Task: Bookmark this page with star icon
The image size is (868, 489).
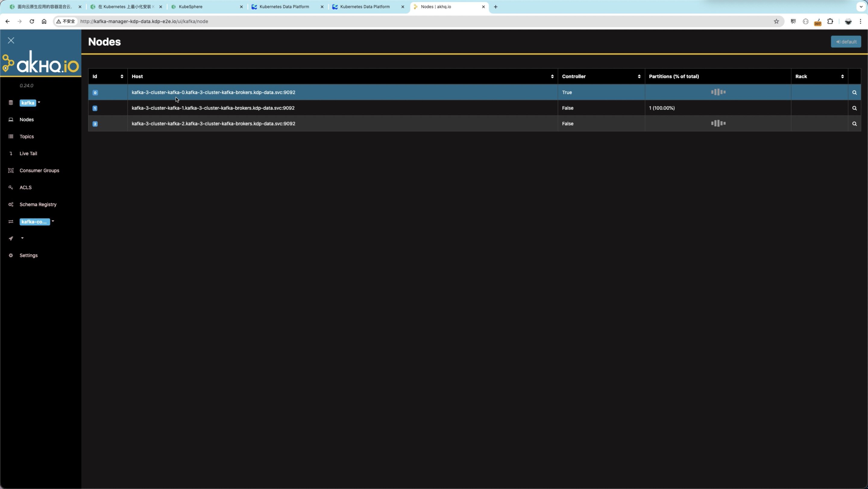Action: (776, 21)
